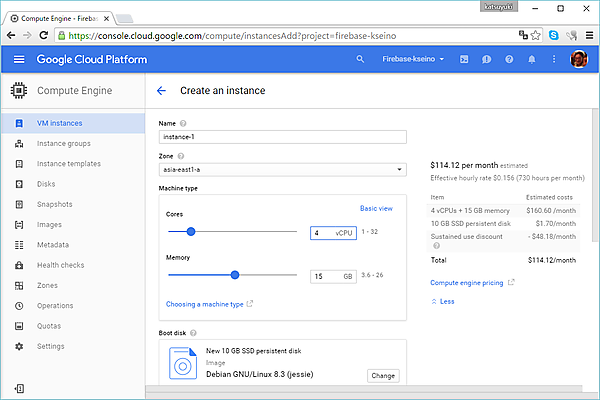Switch to Basic view link
Screen dimensions: 600x400
[376, 208]
